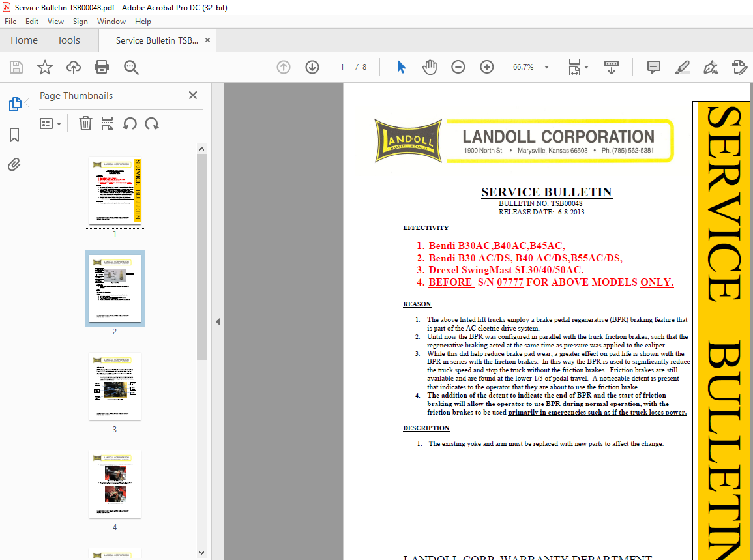This screenshot has width=753, height=560.
Task: Rotate page clockwise
Action: 152,123
